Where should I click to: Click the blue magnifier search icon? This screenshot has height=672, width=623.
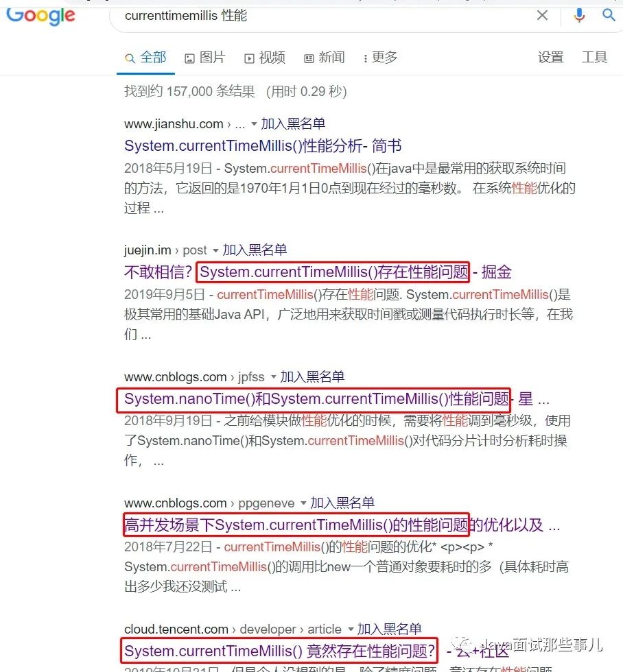coord(609,15)
